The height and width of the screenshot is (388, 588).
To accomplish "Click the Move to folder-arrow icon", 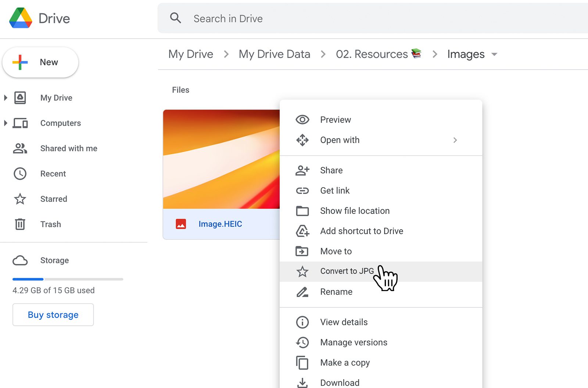I will tap(302, 251).
